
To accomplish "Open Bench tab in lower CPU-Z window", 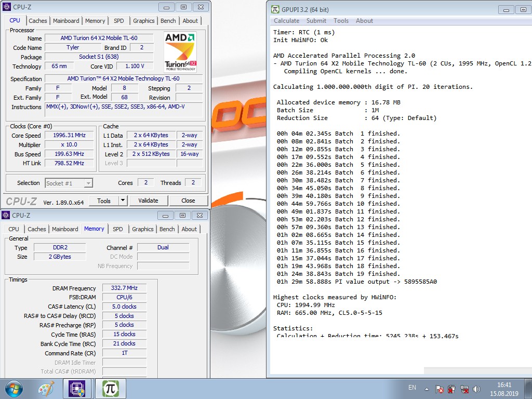I will 167,229.
